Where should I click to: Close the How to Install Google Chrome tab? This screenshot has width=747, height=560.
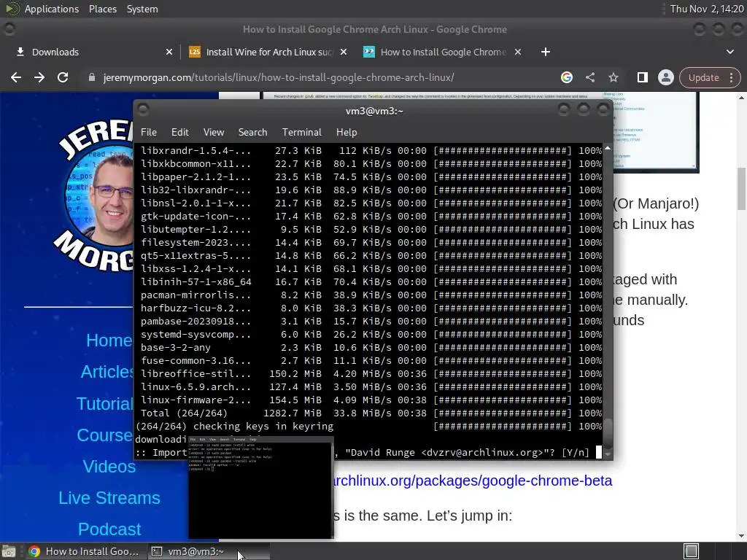click(517, 52)
